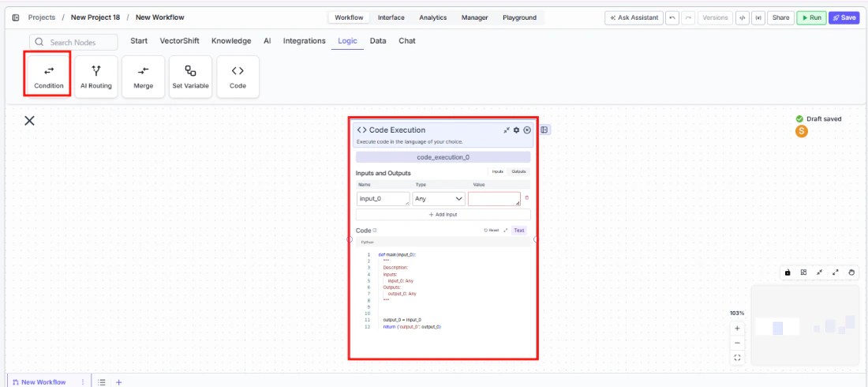Click the Versions button
The image size is (868, 387).
point(715,17)
